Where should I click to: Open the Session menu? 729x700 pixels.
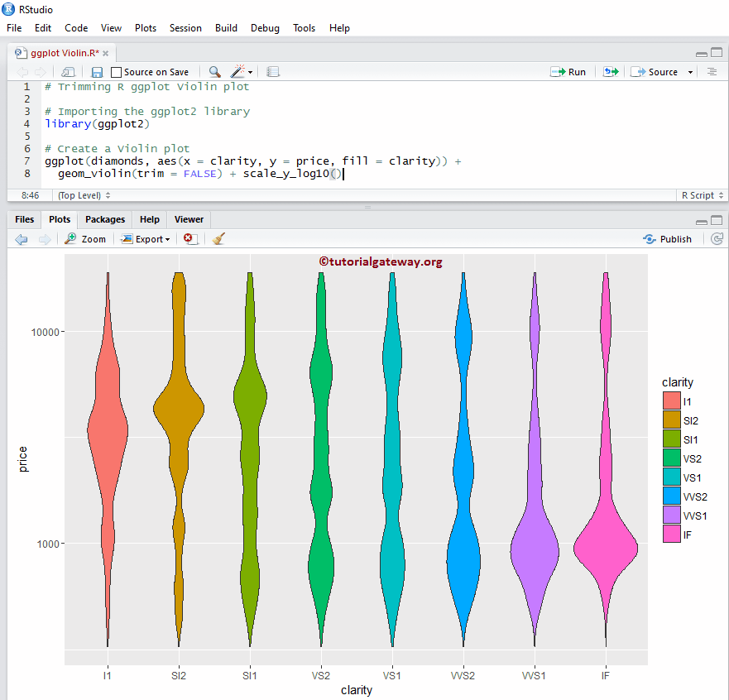pos(185,27)
